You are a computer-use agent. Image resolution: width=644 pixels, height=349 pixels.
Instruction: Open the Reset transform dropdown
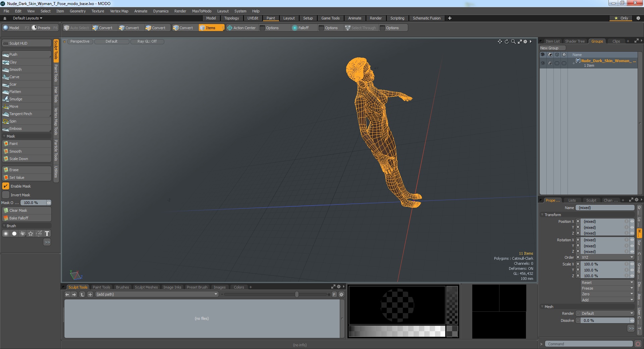[607, 283]
